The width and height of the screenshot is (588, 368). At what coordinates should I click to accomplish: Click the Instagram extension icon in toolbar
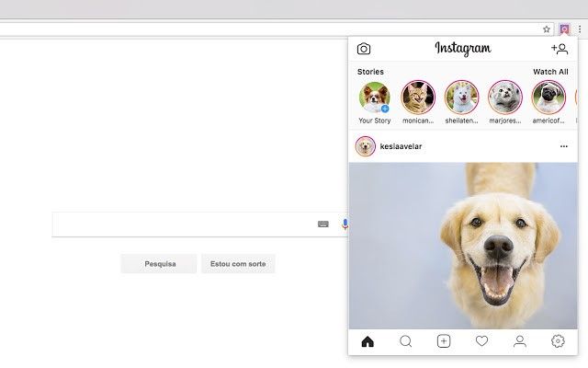pyautogui.click(x=564, y=29)
